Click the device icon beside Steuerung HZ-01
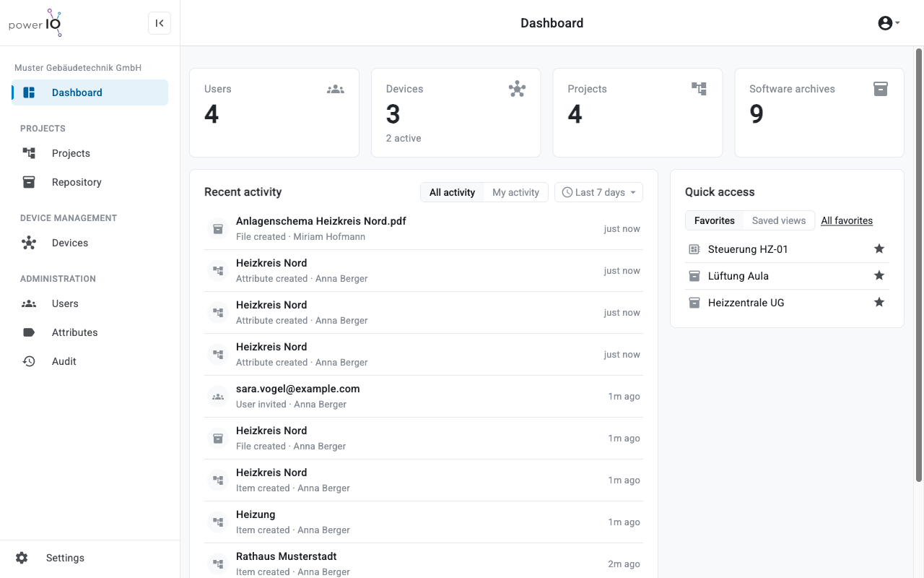 (694, 249)
